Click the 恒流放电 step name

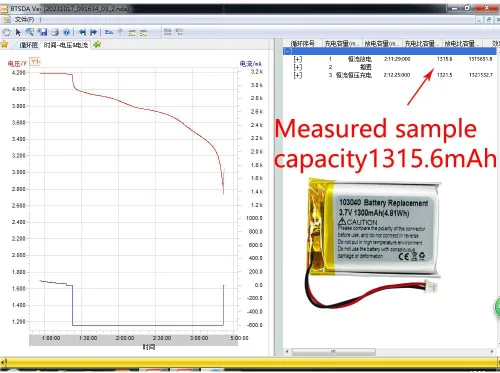360,59
